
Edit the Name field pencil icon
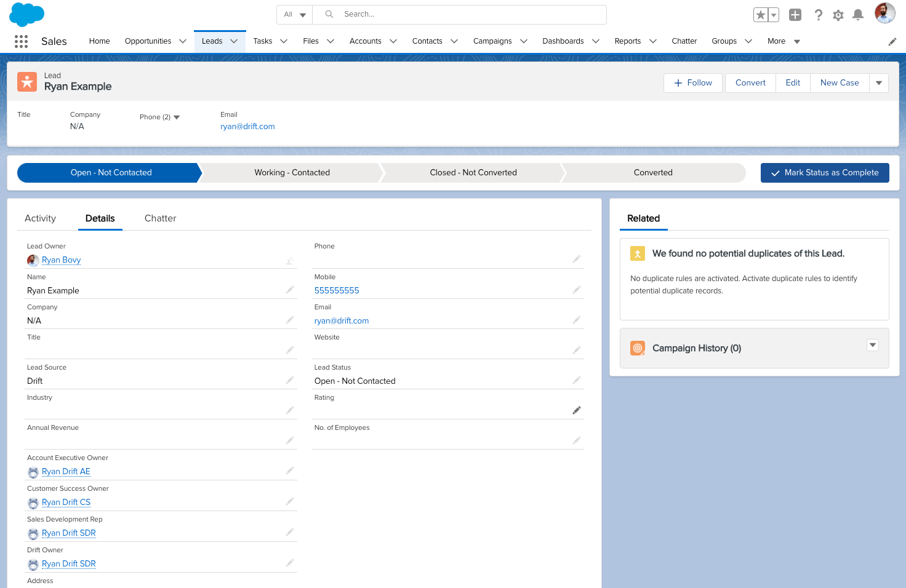[x=290, y=290]
